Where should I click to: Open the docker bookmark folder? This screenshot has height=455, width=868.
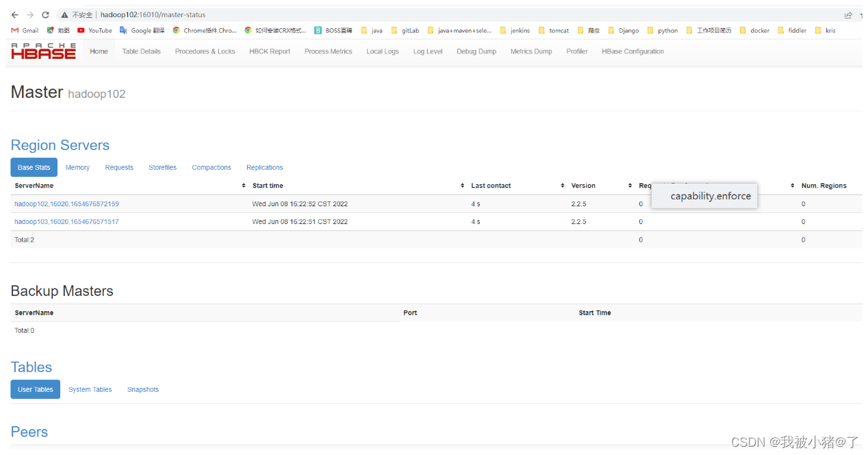click(754, 30)
